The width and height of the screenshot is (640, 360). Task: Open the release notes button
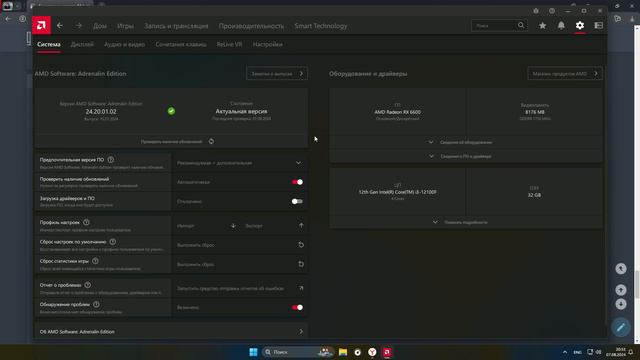click(277, 73)
